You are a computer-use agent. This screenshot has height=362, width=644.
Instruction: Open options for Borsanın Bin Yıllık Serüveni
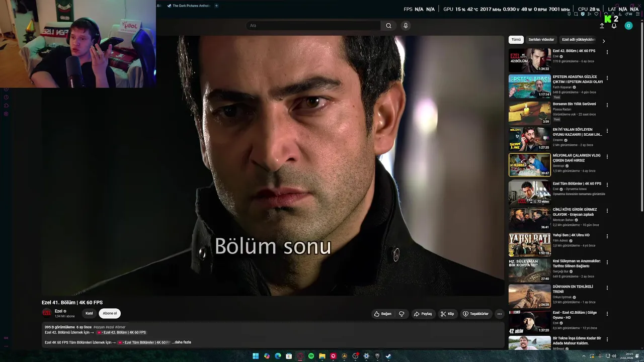[607, 105]
